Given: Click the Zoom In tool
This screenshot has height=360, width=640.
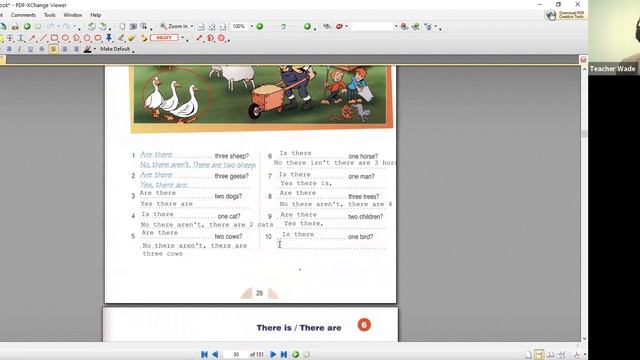Looking at the screenshot, I should pyautogui.click(x=174, y=26).
